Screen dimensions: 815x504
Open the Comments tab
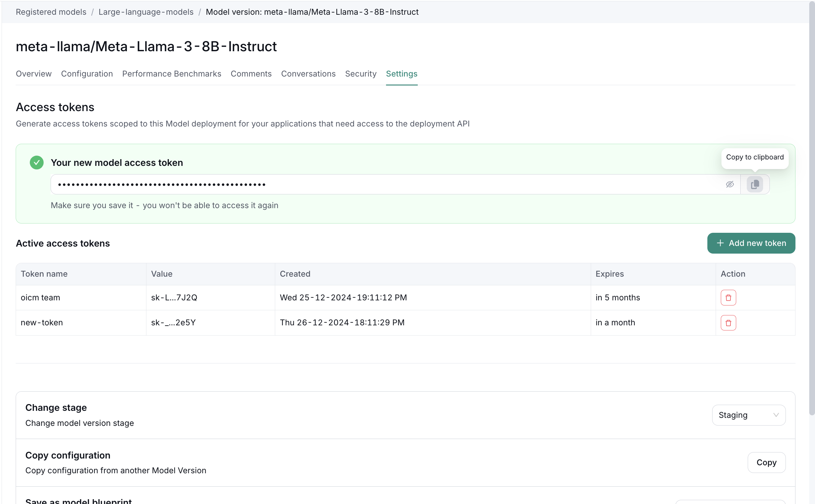click(251, 74)
